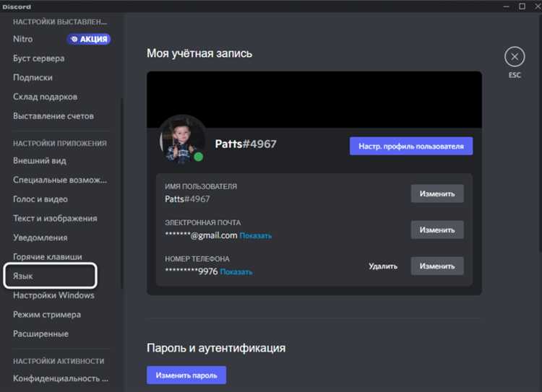542x392 pixels.
Task: Select Подписки in the sidebar
Action: click(33, 77)
